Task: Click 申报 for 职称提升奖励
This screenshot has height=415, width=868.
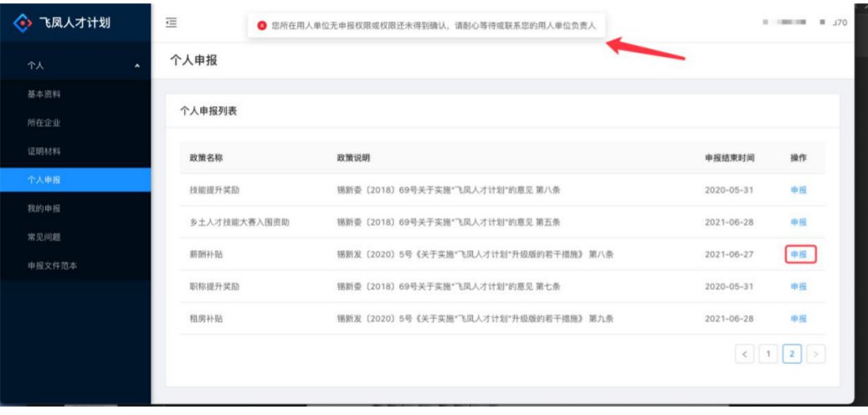Action: pos(799,286)
